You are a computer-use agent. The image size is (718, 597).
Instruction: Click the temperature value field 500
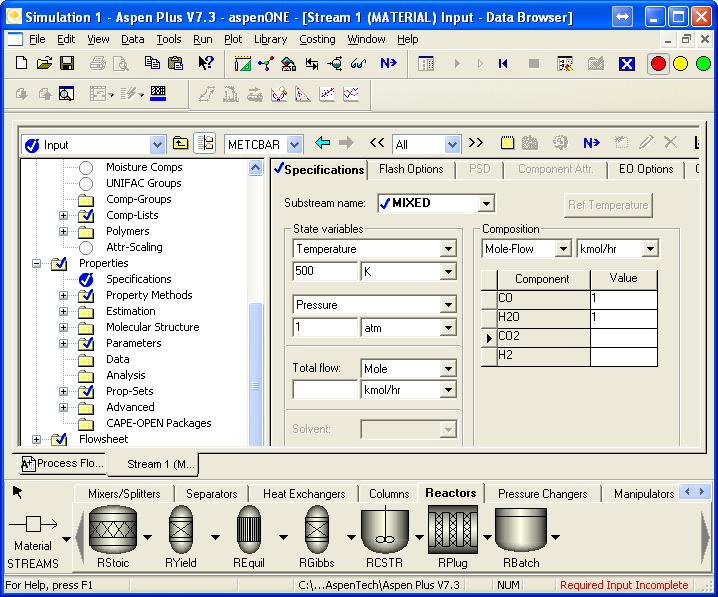[x=325, y=271]
